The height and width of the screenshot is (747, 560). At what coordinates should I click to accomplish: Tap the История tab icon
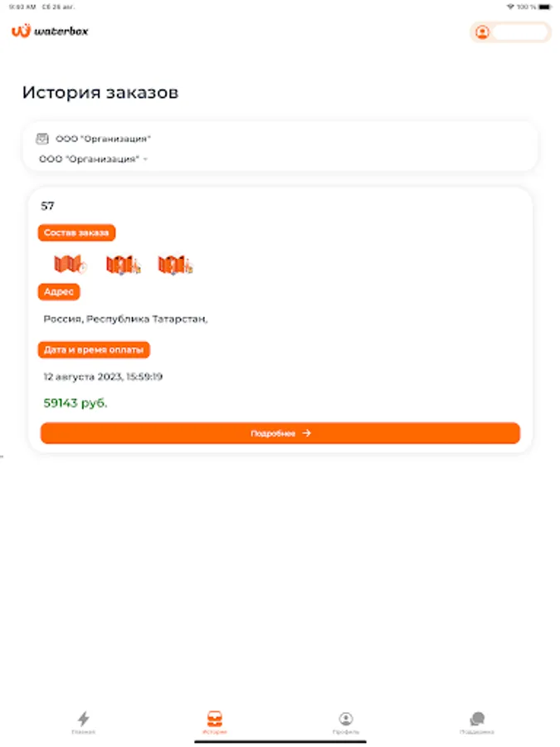214,720
